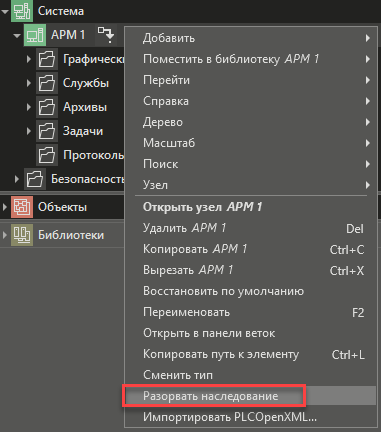Expand the Объекты section
The width and height of the screenshot is (381, 432).
(x=5, y=207)
